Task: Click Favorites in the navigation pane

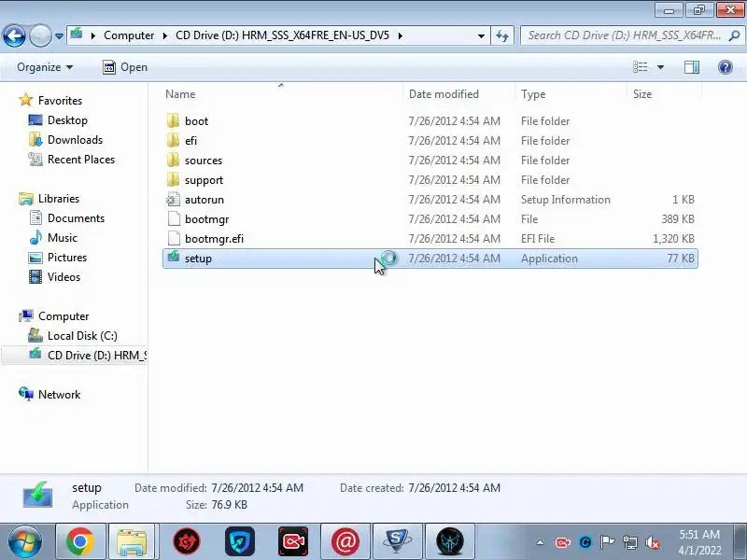Action: click(x=50, y=100)
